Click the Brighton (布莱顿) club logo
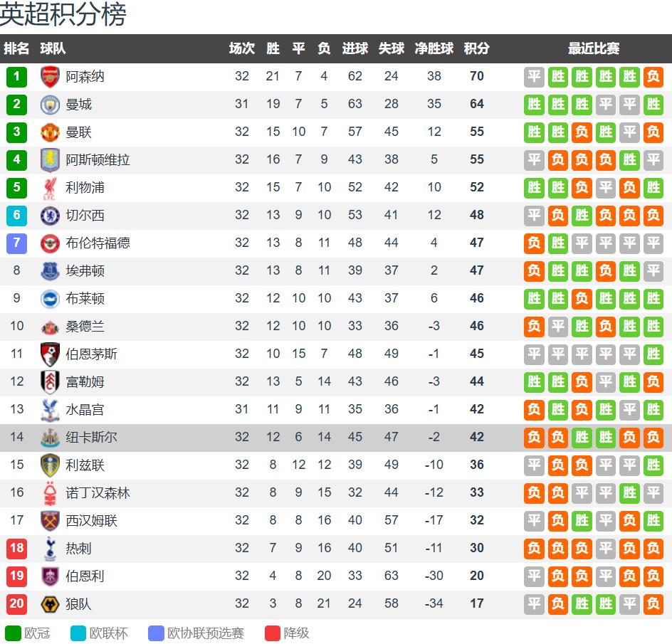Screen dimensions: 672x644 click(x=50, y=298)
